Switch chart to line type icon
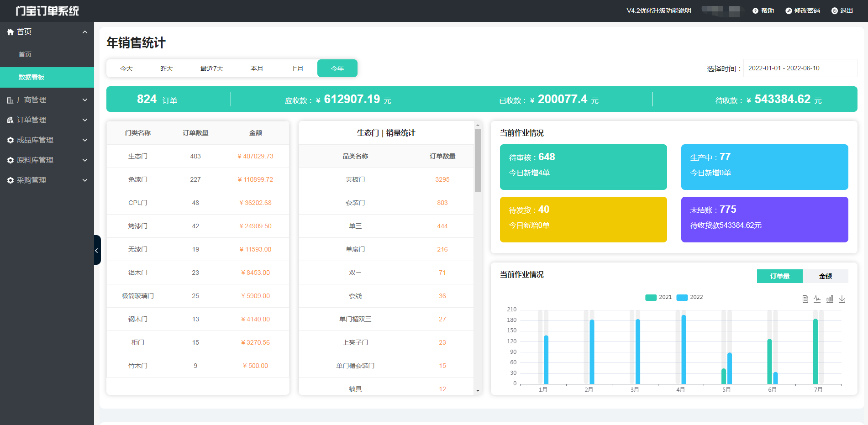The image size is (868, 425). tap(817, 299)
